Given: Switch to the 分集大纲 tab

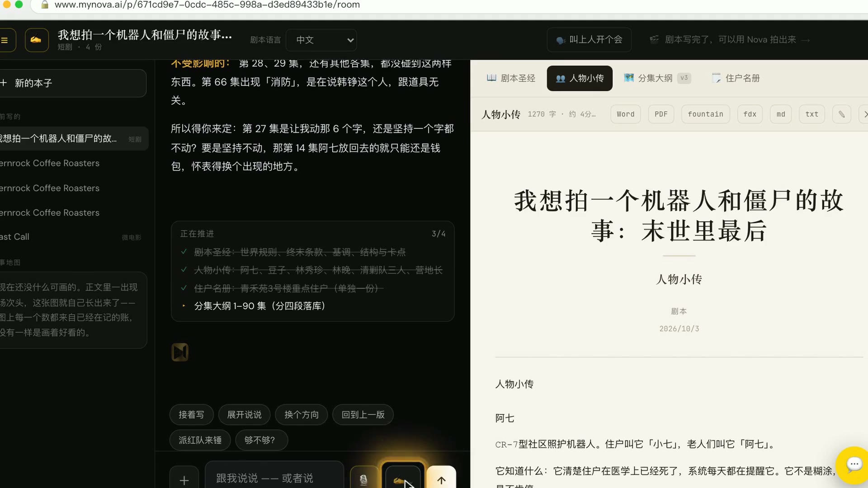Looking at the screenshot, I should [x=657, y=78].
